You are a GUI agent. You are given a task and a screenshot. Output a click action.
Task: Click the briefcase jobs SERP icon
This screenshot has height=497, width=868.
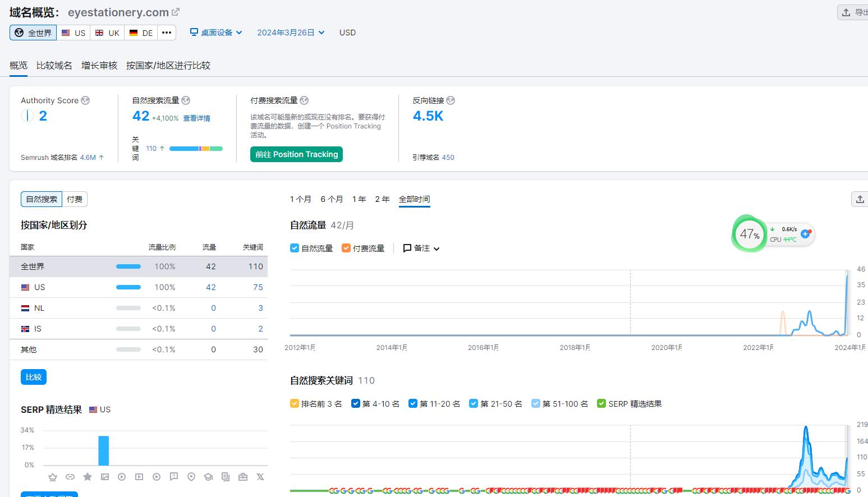243,477
